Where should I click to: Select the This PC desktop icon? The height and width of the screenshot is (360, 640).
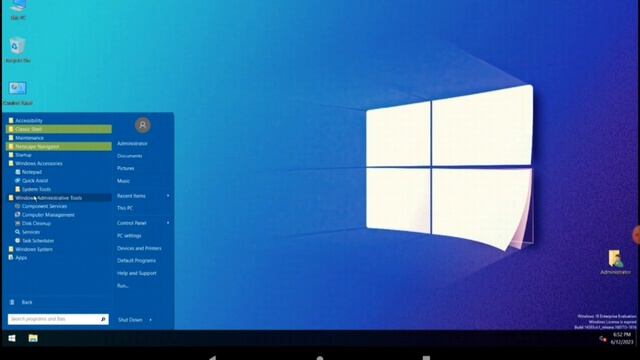[x=18, y=10]
